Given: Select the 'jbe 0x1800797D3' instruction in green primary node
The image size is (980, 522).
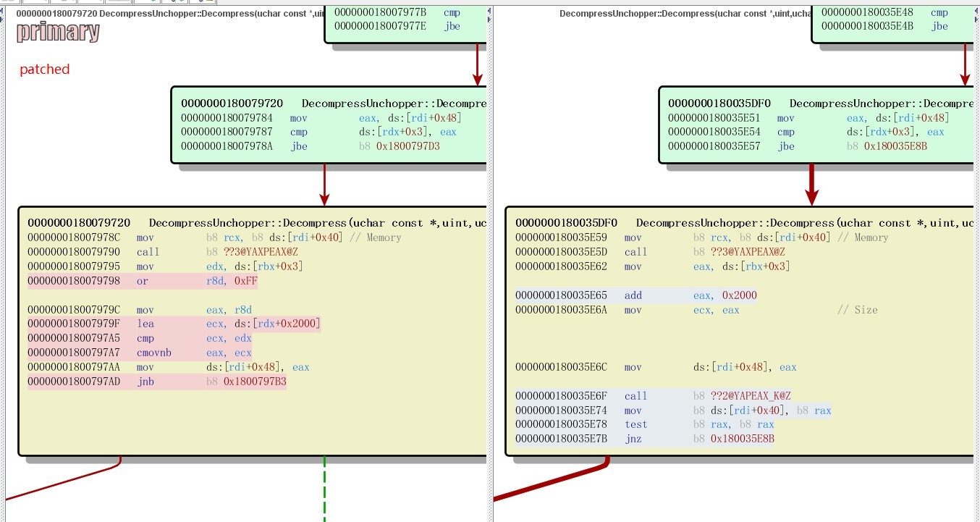Looking at the screenshot, I should (311, 146).
